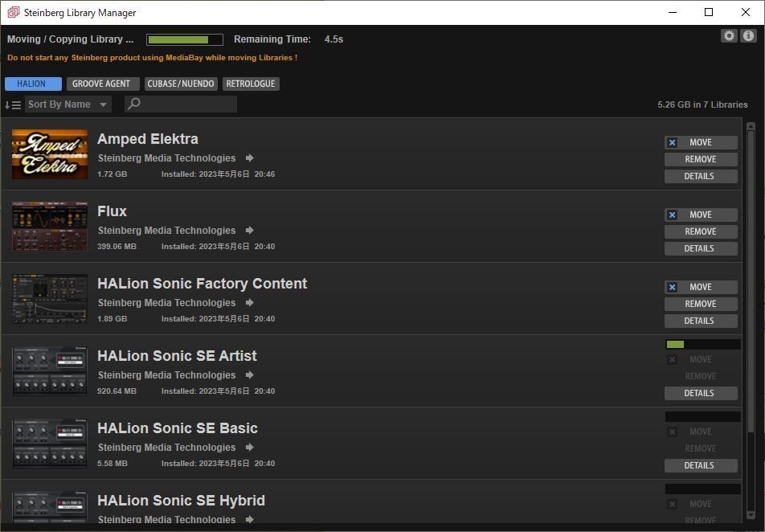Viewport: 765px width, 532px height.
Task: Select the HALion Sonic Factory Content thumbnail
Action: click(50, 299)
